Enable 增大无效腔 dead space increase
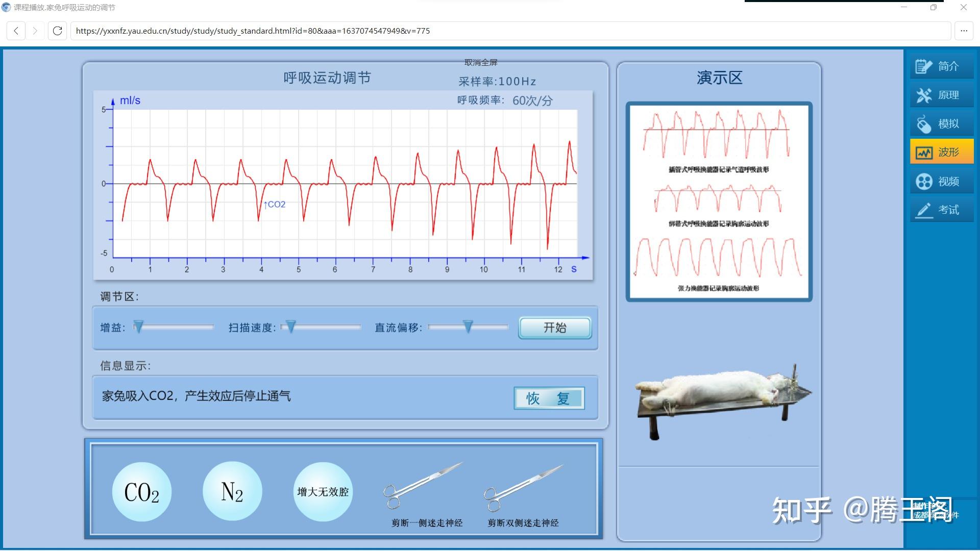This screenshot has height=551, width=980. coord(323,491)
